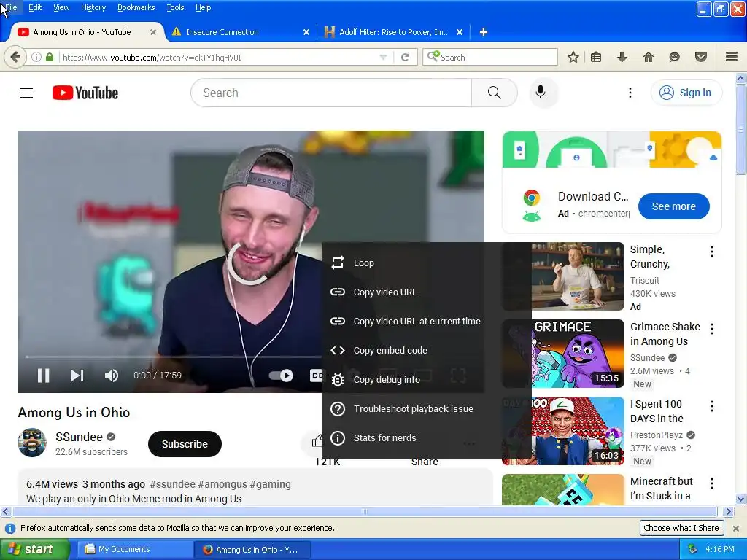Click the YouTube search magnifier button
The width and height of the screenshot is (747, 560).
pyautogui.click(x=494, y=93)
